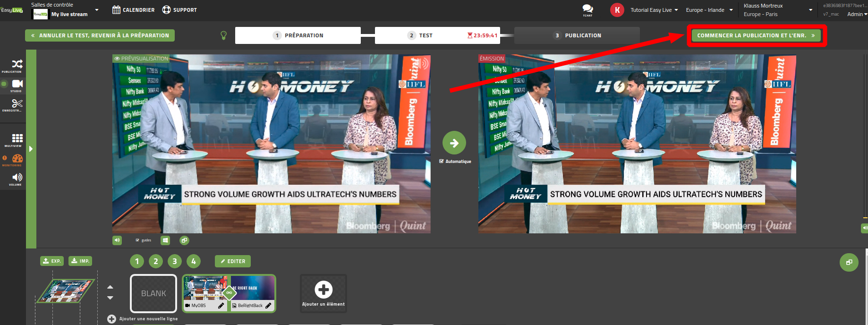
Task: Edit the MyOBS source with pencil icon
Action: (221, 306)
